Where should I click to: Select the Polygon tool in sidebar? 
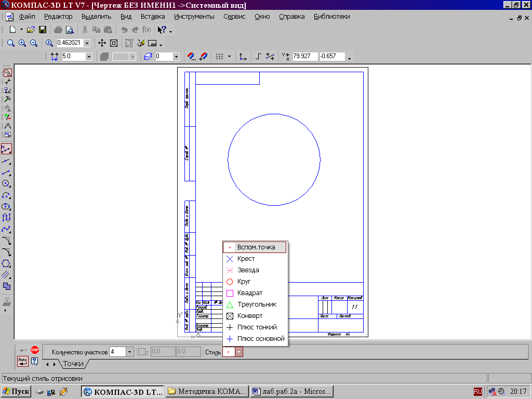pyautogui.click(x=6, y=263)
